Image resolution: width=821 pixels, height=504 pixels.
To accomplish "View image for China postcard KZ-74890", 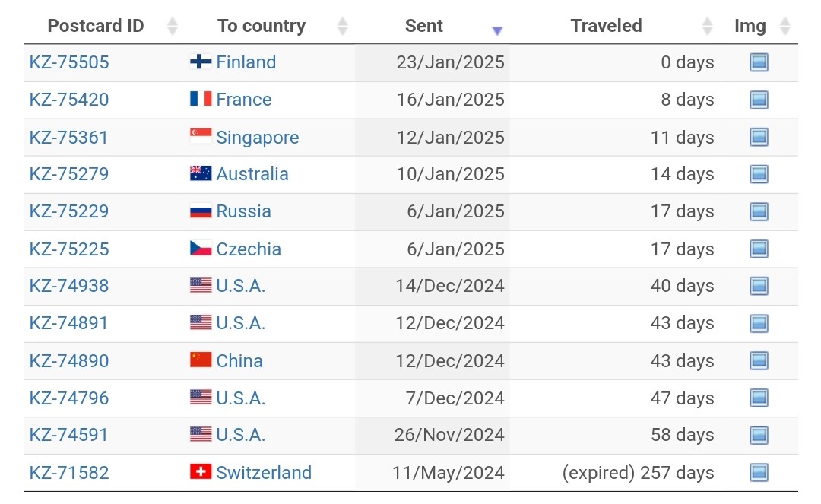I will 759,360.
